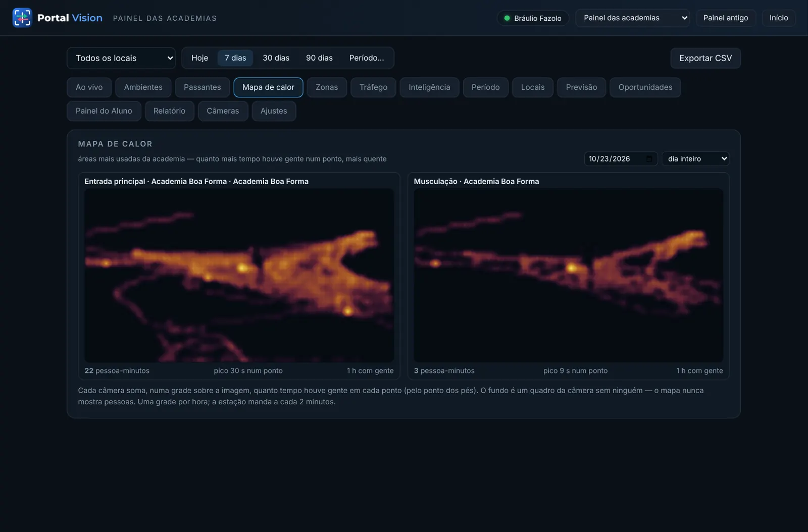Open the dia inteiro time dropdown
This screenshot has height=532, width=808.
pyautogui.click(x=696, y=159)
